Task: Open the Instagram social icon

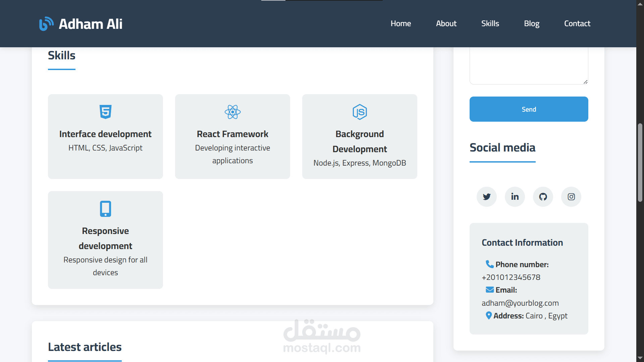Action: 571,197
